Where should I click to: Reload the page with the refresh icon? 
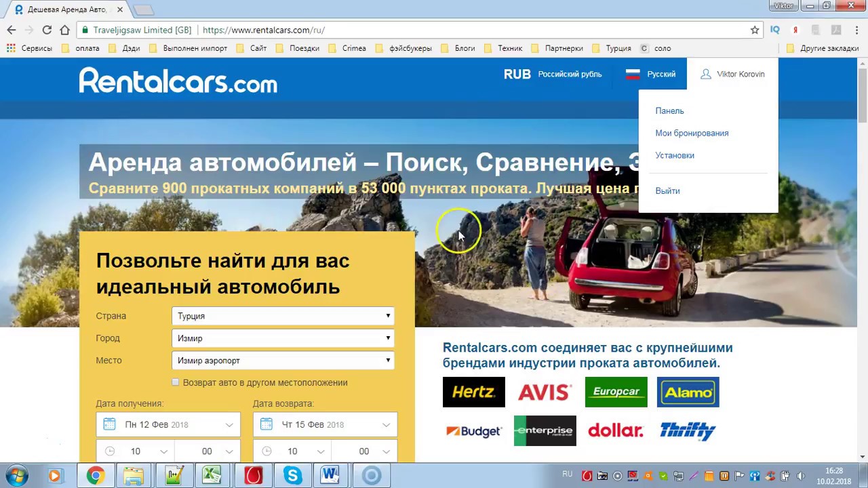click(x=47, y=30)
